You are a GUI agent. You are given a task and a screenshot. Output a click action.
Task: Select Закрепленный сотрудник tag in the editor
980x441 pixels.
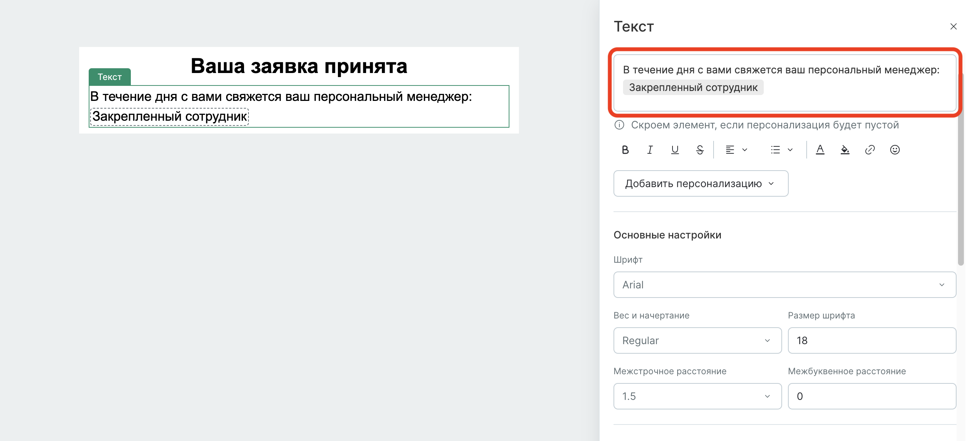point(693,87)
